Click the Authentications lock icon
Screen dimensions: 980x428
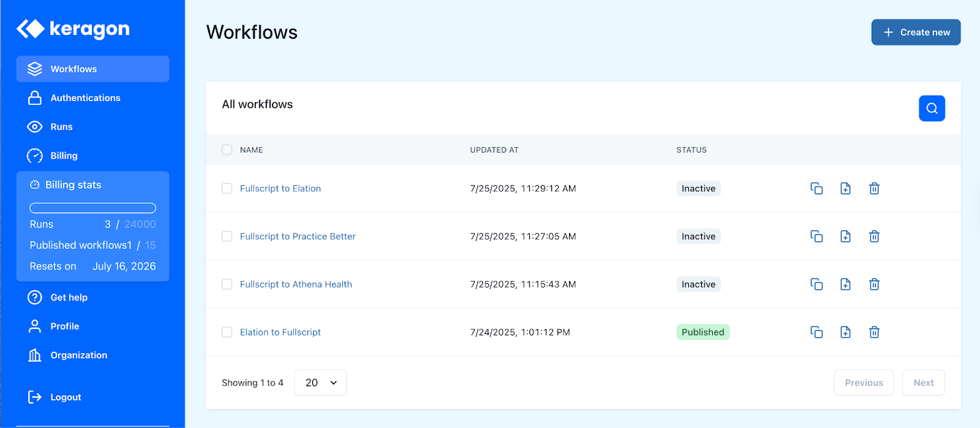(x=35, y=97)
